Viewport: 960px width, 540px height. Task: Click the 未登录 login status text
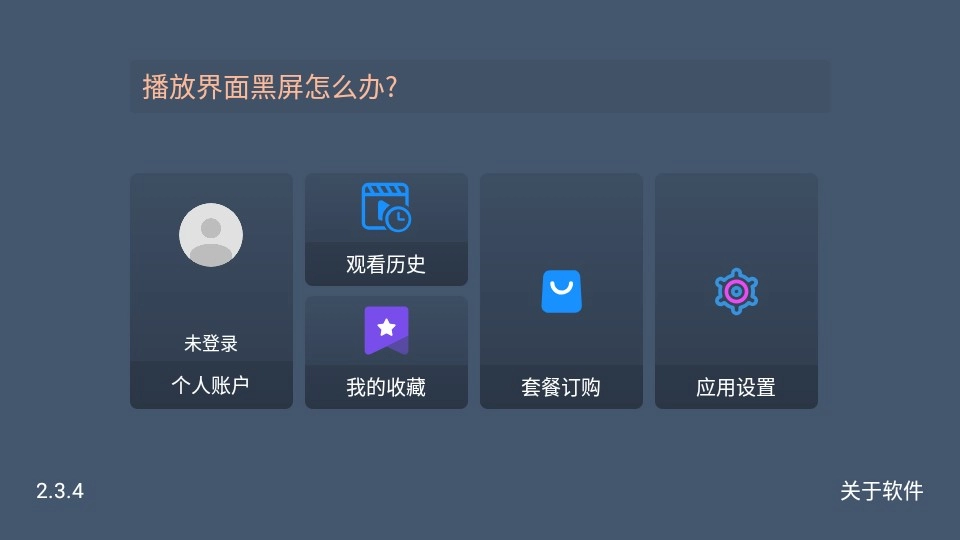point(211,343)
